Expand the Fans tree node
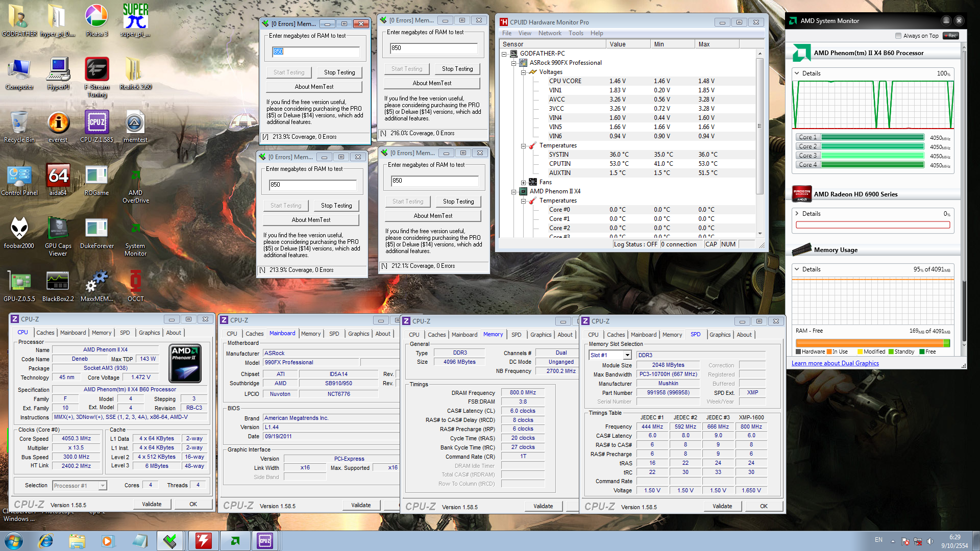This screenshot has height=551, width=980. point(524,182)
